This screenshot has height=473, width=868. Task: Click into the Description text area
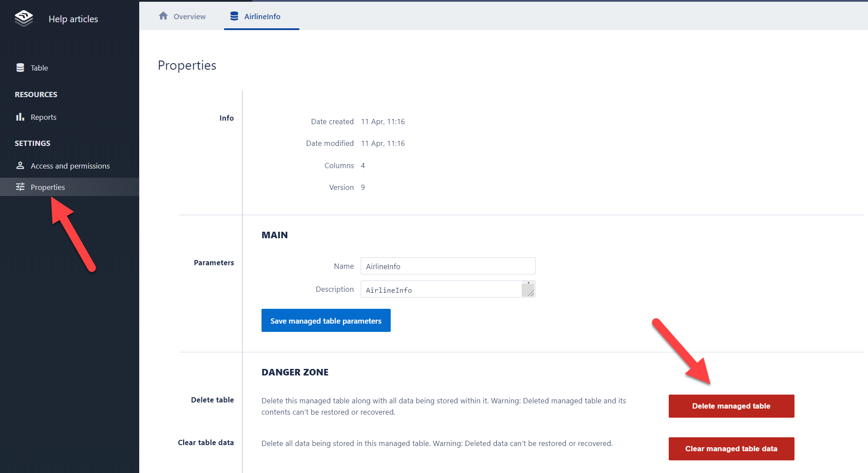(x=440, y=289)
